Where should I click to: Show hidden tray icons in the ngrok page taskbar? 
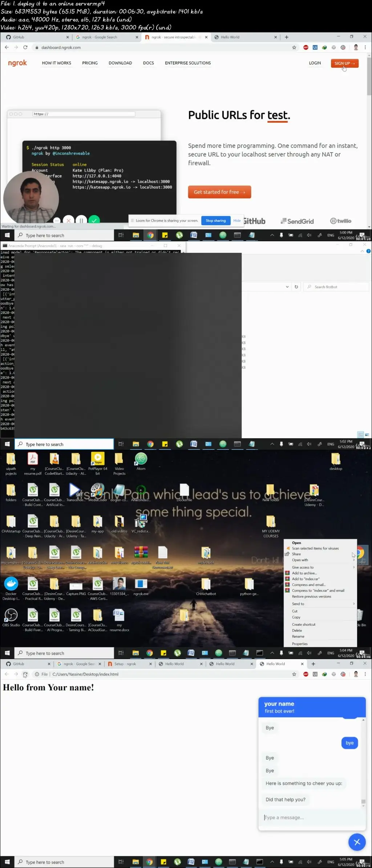coord(272,235)
